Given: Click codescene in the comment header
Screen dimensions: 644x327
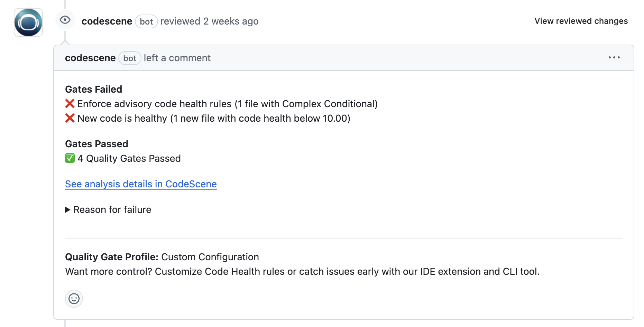Looking at the screenshot, I should coord(90,58).
